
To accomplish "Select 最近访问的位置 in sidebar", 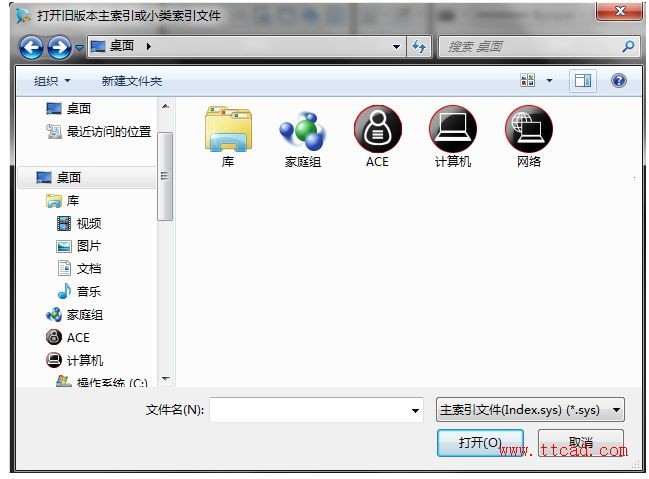I will [x=99, y=132].
